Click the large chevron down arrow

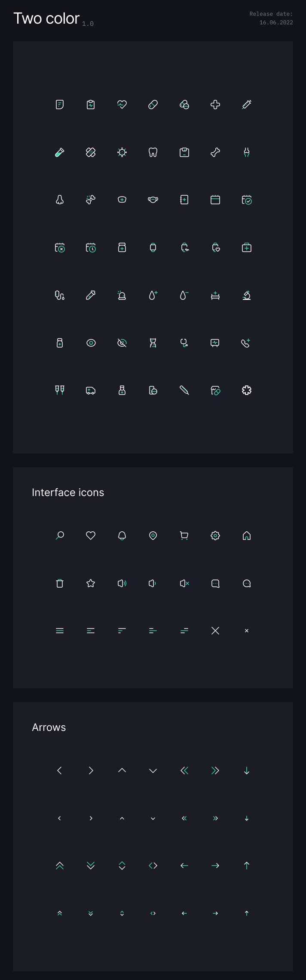(x=153, y=770)
